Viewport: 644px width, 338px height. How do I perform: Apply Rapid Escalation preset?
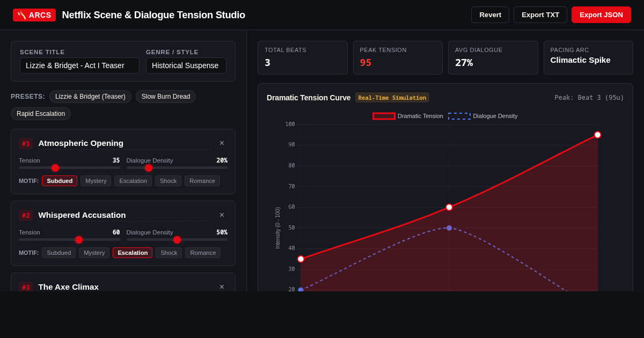(41, 114)
